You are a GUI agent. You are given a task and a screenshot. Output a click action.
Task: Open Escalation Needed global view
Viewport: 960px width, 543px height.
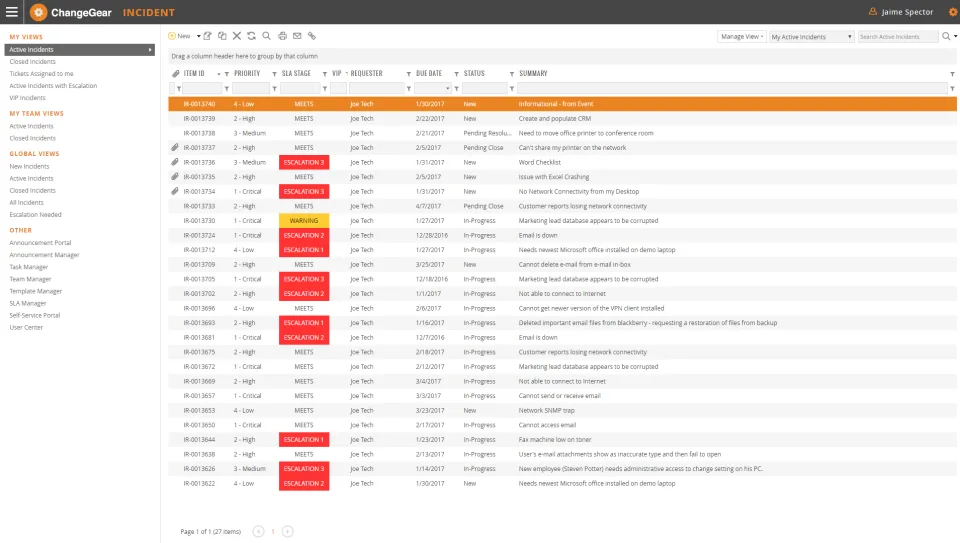[x=36, y=215]
